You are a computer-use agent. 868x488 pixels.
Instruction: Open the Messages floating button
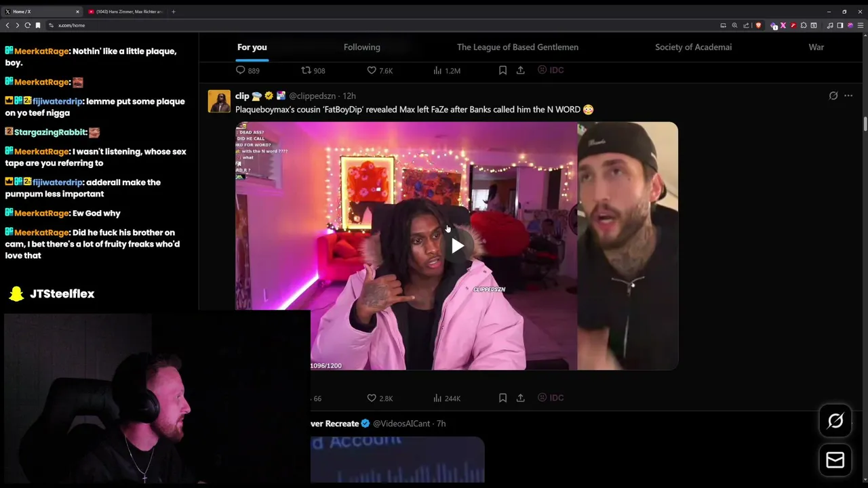click(x=835, y=460)
